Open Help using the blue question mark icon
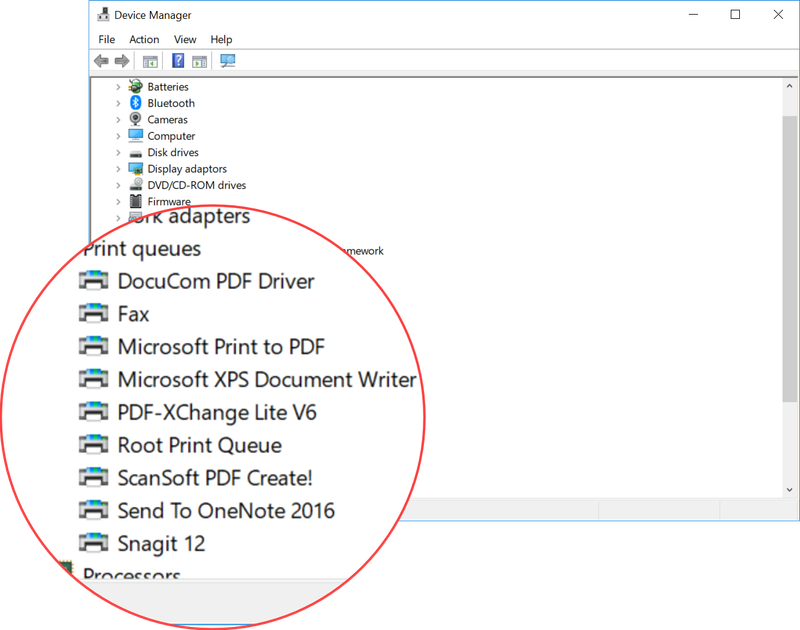 coord(178,61)
